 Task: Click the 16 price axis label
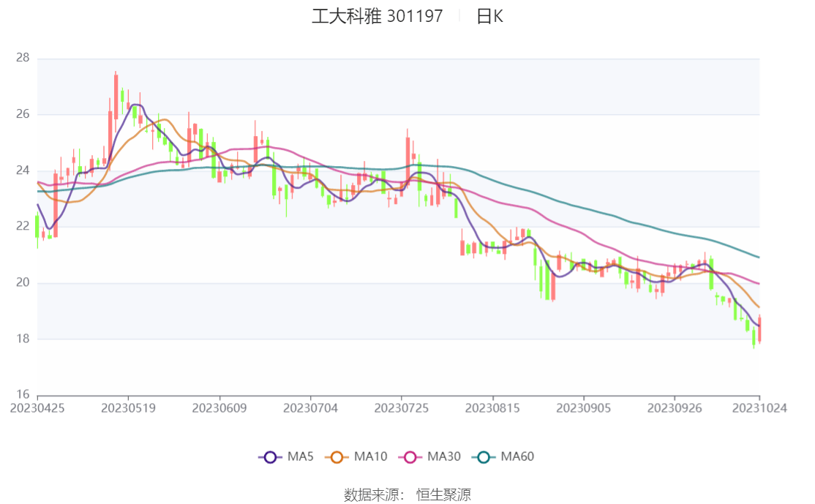click(23, 396)
